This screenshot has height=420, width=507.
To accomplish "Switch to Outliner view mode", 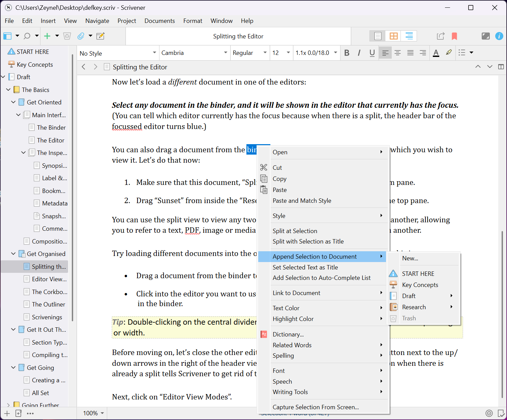I will pyautogui.click(x=409, y=36).
